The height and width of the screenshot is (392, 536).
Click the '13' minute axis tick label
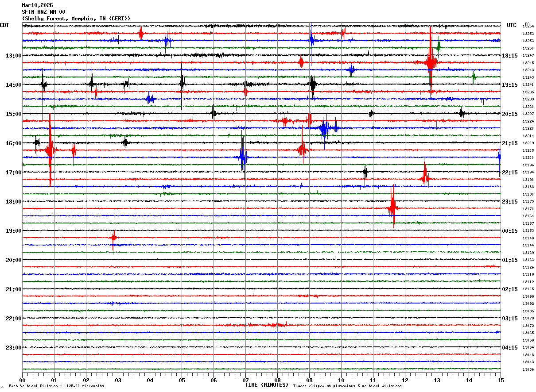(437, 380)
